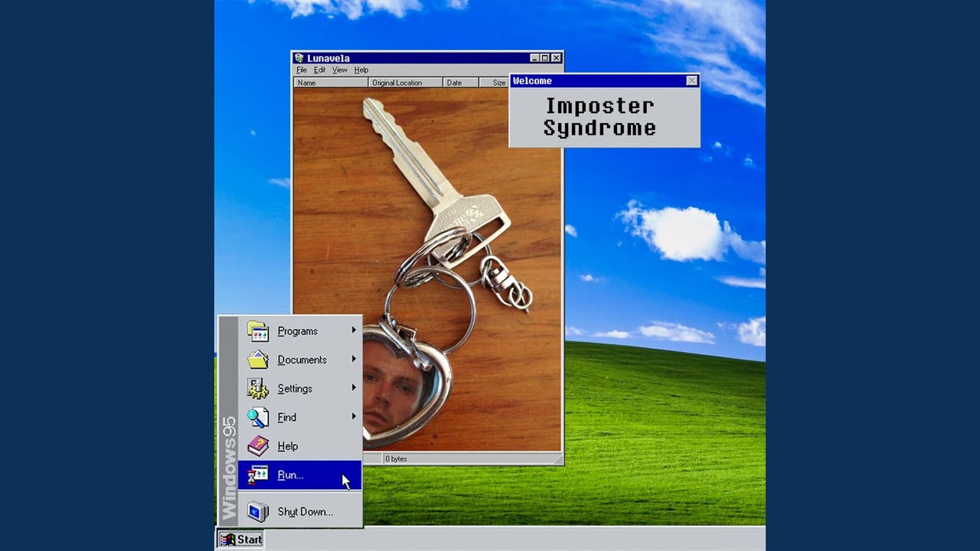Select Run... in the Start menu
Viewport: 980px width, 551px height.
[299, 475]
